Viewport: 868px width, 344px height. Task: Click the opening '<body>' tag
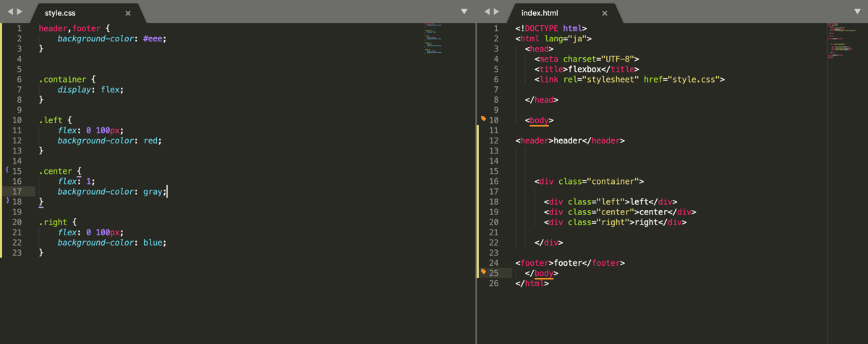pos(539,119)
